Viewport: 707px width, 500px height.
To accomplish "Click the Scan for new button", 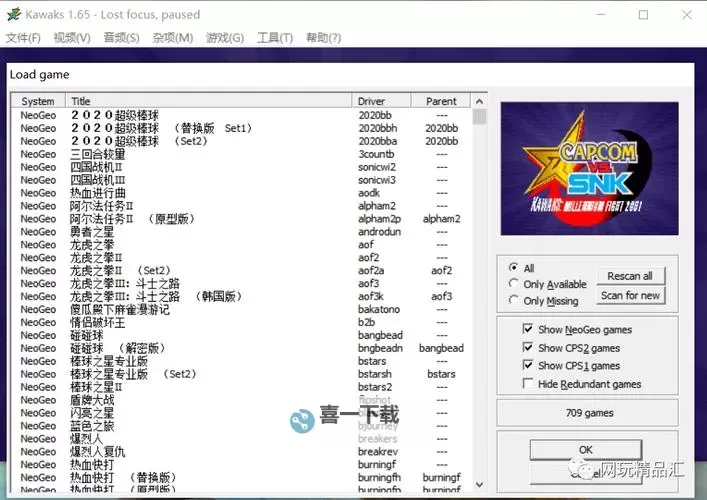I will (x=630, y=296).
